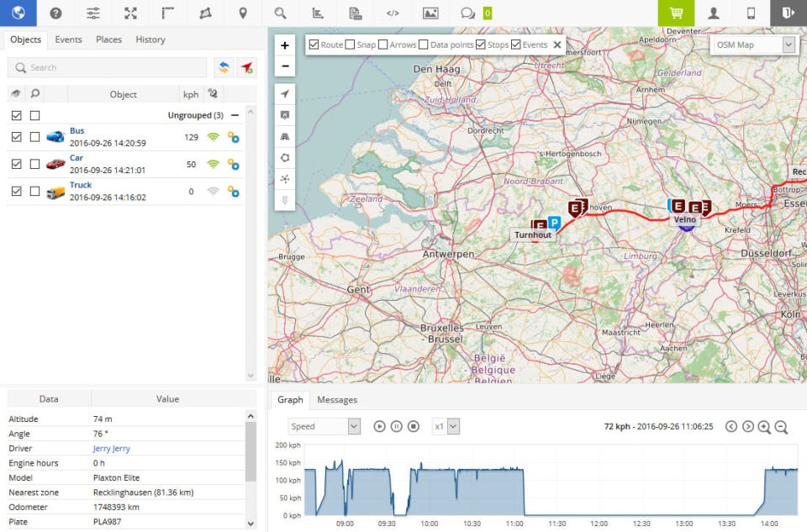Image resolution: width=807 pixels, height=532 pixels.
Task: Zoom in on the map
Action: [x=285, y=45]
